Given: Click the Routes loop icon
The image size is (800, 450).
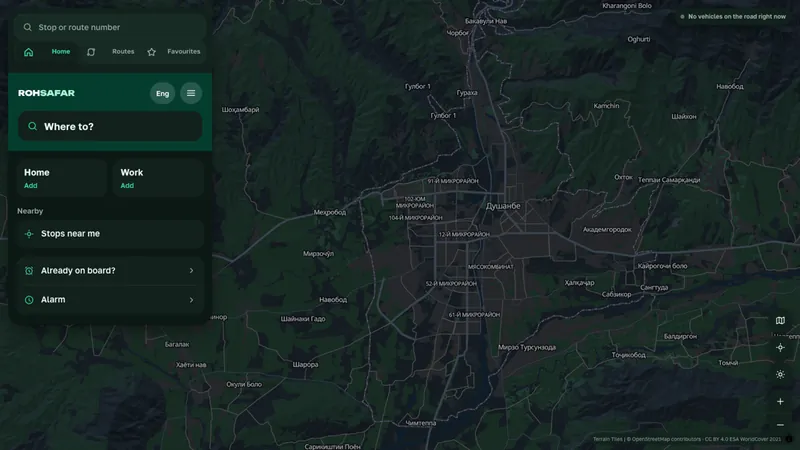Looking at the screenshot, I should [91, 52].
